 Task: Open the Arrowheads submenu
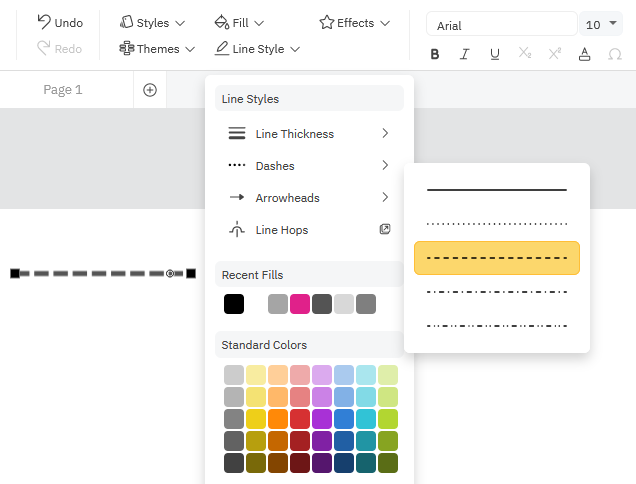(x=308, y=198)
